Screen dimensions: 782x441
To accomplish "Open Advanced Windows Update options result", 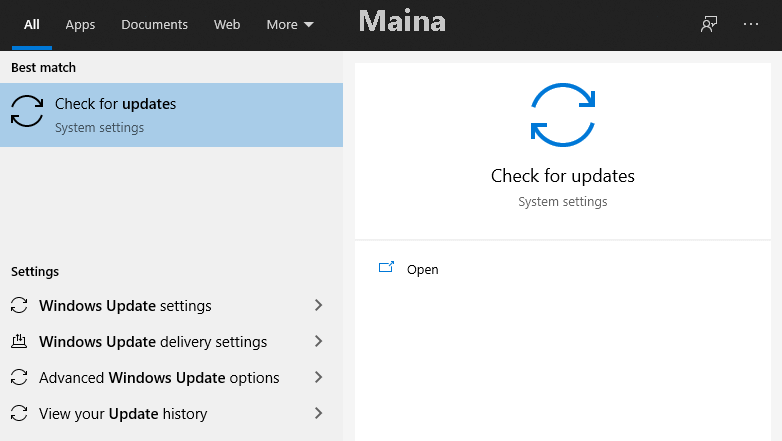I will [171, 377].
